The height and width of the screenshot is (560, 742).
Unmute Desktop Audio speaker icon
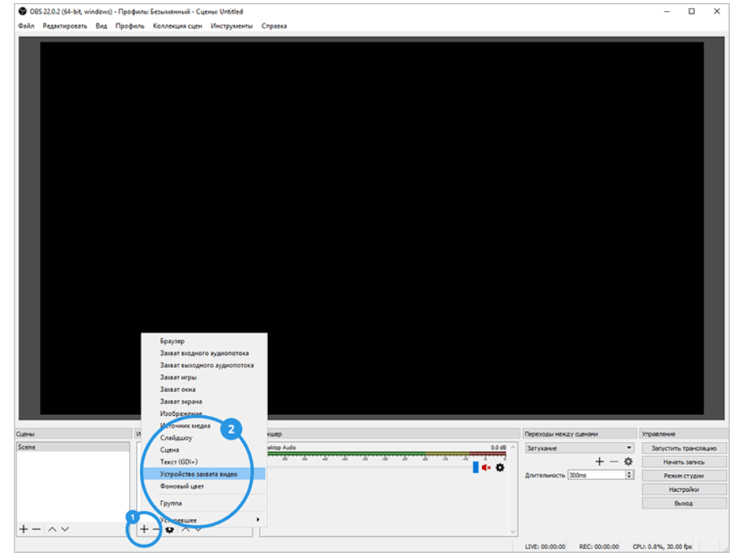[x=486, y=468]
